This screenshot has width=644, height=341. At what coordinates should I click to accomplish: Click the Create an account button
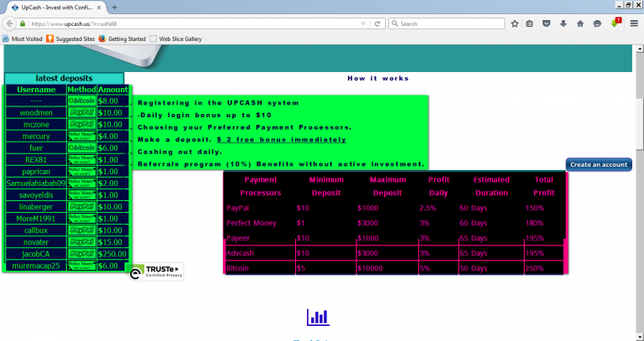pos(599,164)
